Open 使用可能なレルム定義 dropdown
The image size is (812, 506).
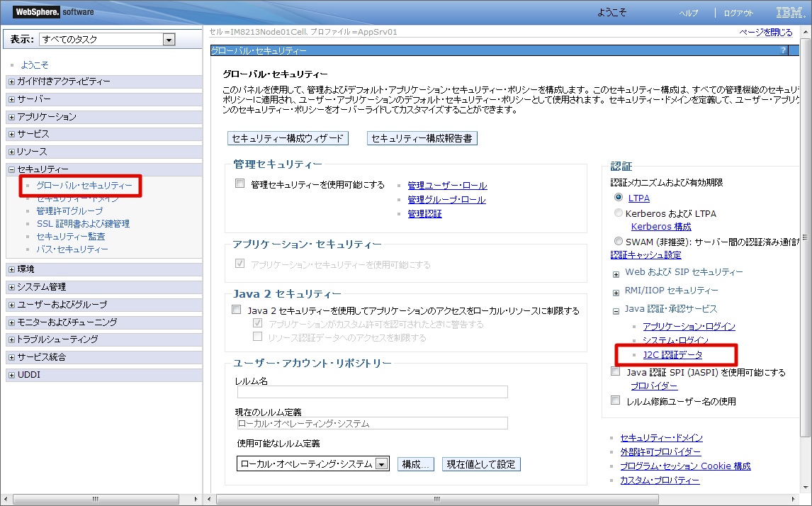[381, 464]
